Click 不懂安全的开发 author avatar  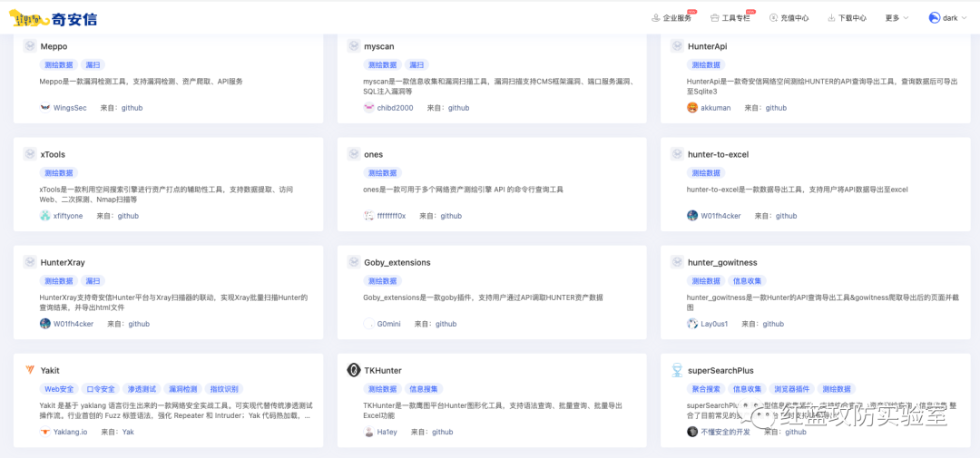[692, 432]
